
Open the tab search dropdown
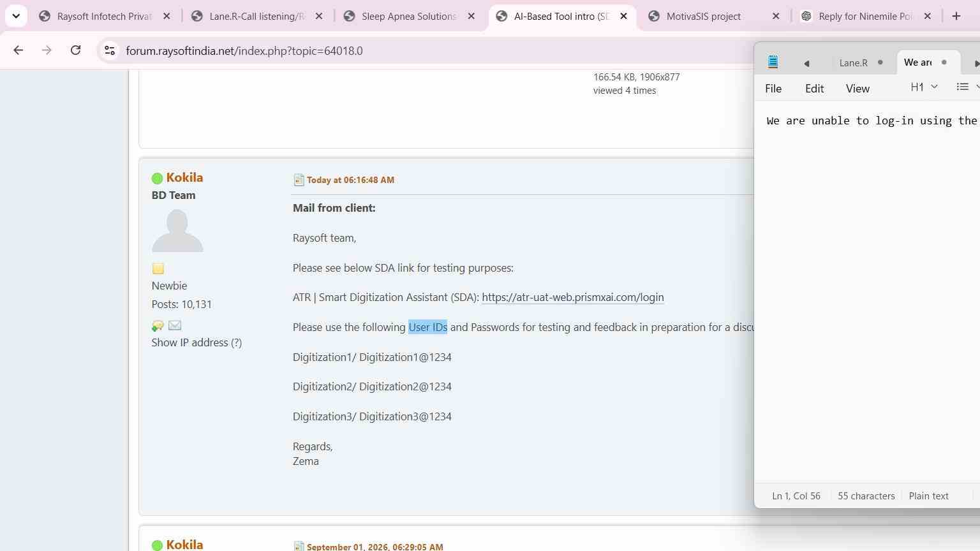tap(16, 16)
